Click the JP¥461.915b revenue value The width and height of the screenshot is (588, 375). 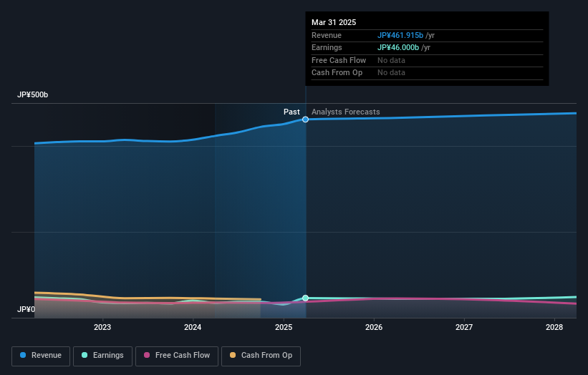(x=400, y=35)
